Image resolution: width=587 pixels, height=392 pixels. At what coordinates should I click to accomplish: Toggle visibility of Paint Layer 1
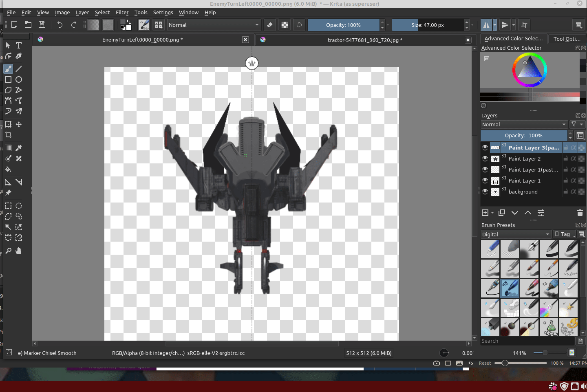tap(485, 181)
